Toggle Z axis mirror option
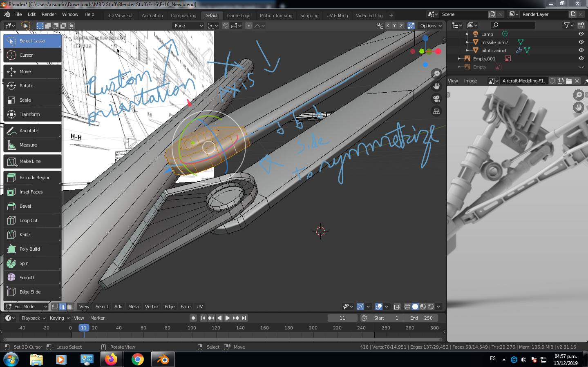Image resolution: width=588 pixels, height=367 pixels. pyautogui.click(x=401, y=26)
